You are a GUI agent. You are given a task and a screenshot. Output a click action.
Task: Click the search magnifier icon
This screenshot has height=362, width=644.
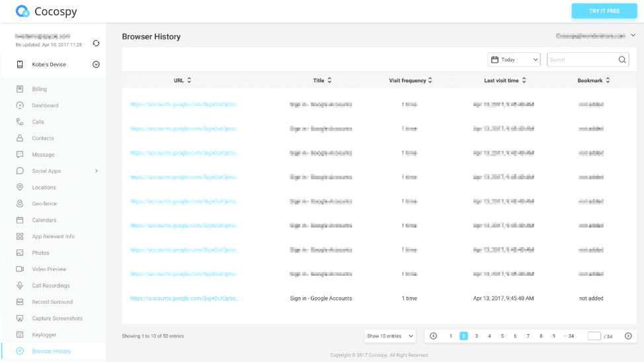point(622,60)
